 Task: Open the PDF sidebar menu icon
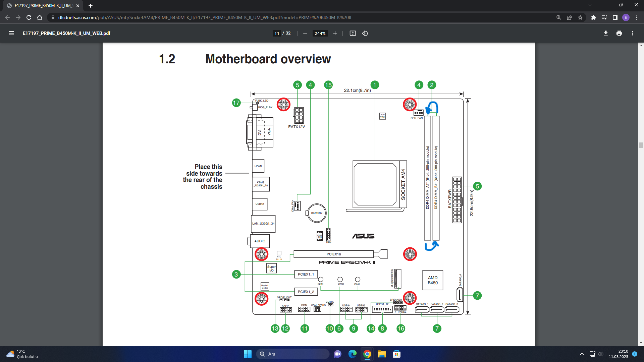11,33
